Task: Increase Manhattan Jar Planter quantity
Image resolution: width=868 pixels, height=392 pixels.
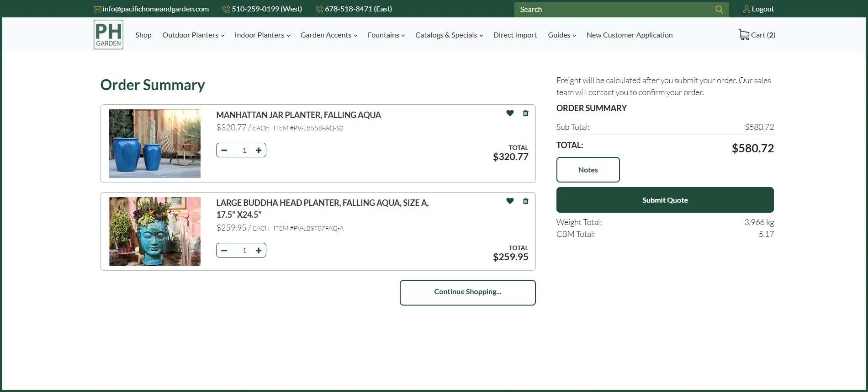Action: click(259, 150)
